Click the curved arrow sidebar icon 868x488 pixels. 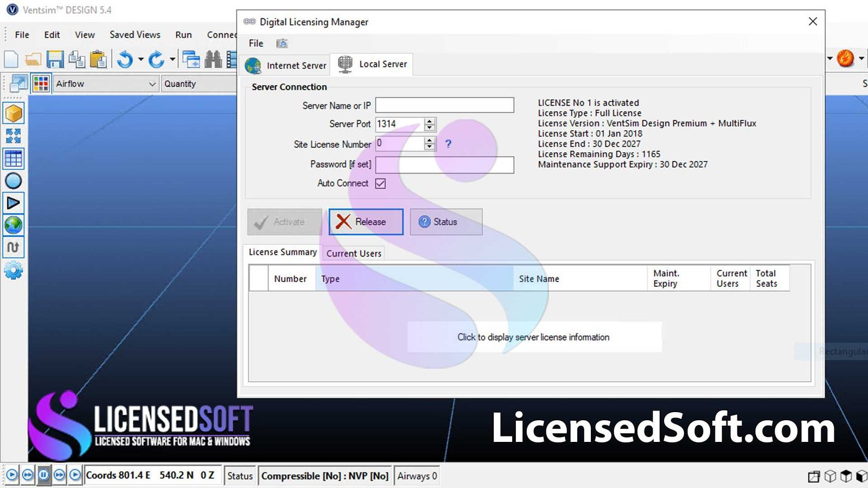pos(14,247)
